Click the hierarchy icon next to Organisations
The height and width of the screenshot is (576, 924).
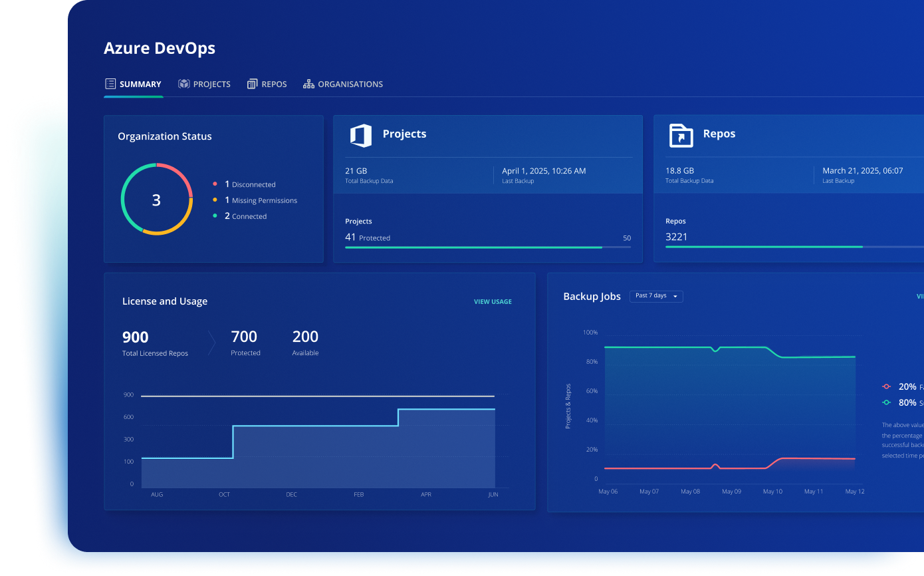[308, 84]
